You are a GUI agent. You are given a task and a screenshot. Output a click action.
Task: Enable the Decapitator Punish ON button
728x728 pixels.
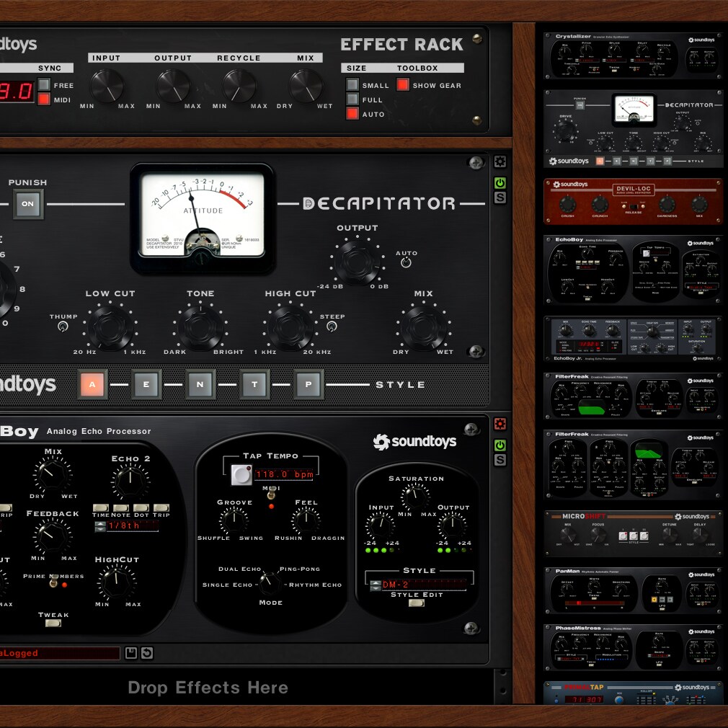pos(28,204)
